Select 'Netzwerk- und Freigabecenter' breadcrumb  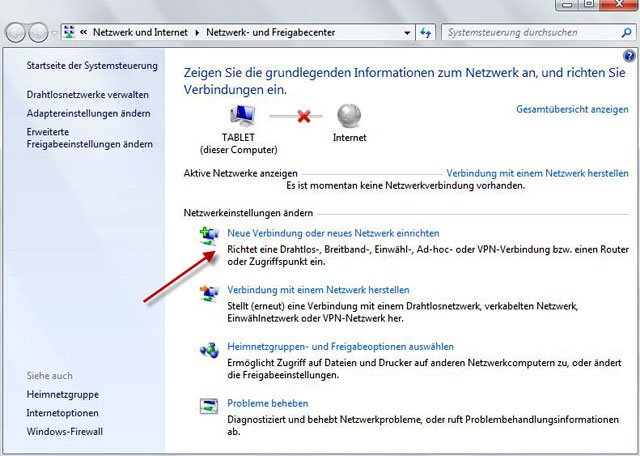pyautogui.click(x=271, y=32)
